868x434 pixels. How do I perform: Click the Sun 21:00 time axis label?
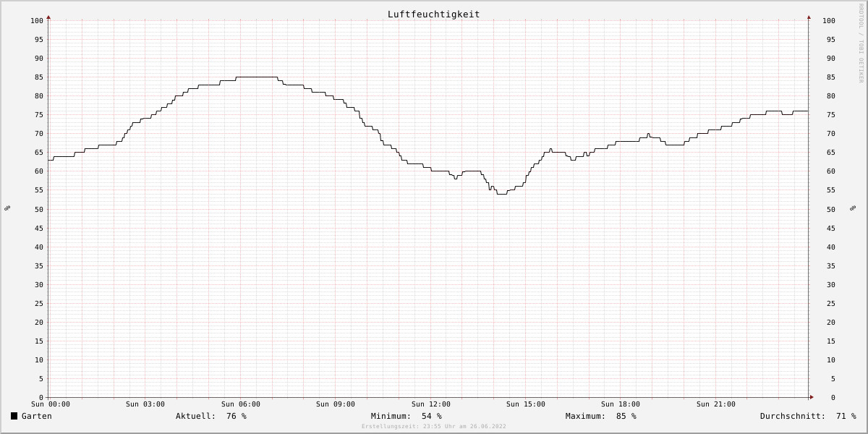716,404
